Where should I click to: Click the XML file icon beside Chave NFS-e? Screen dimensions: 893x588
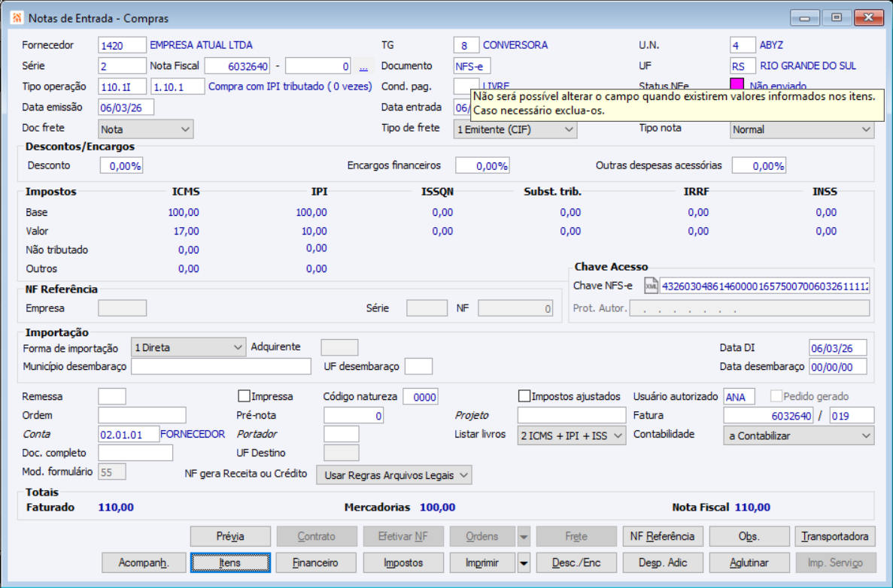pyautogui.click(x=652, y=286)
